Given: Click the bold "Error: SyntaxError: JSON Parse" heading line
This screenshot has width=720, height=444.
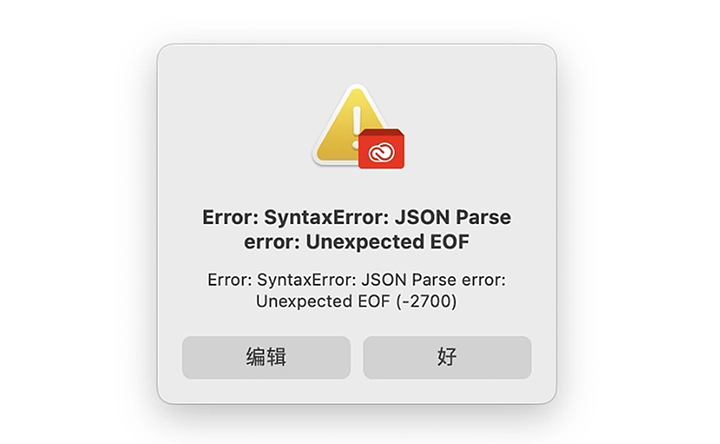Looking at the screenshot, I should (357, 217).
